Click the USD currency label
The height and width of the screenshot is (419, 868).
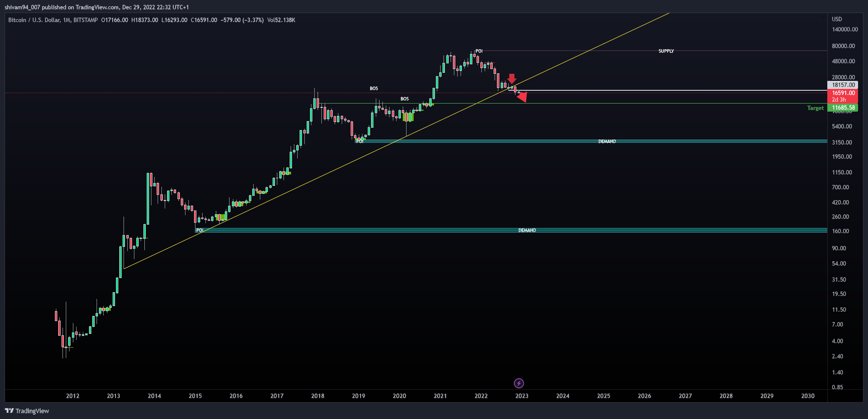[x=837, y=19]
